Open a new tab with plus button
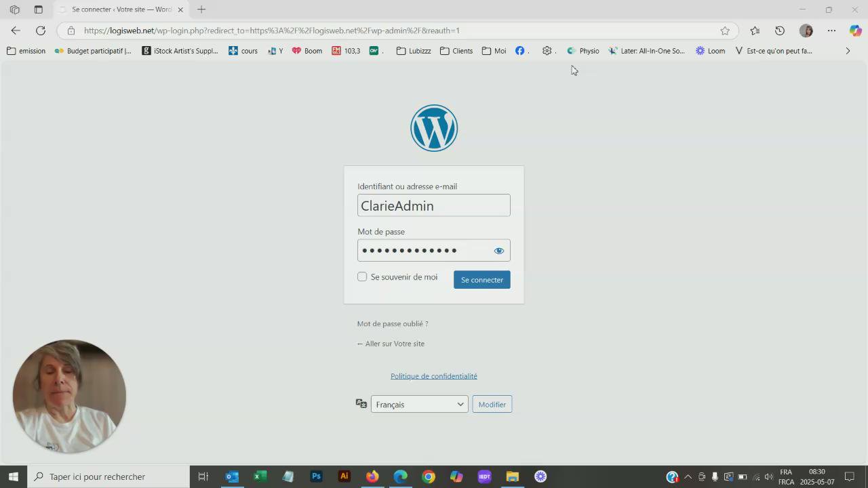 (201, 9)
